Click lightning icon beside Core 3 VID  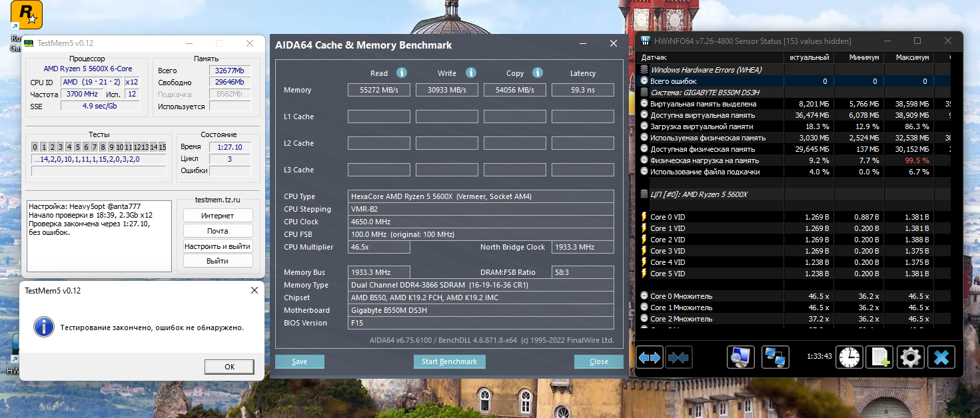pyautogui.click(x=644, y=251)
